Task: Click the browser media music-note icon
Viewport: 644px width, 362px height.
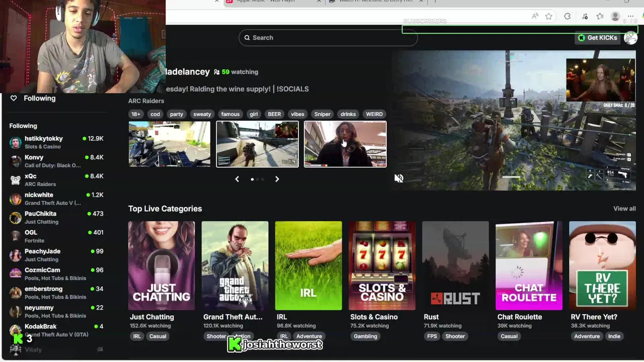Action: 585,17
